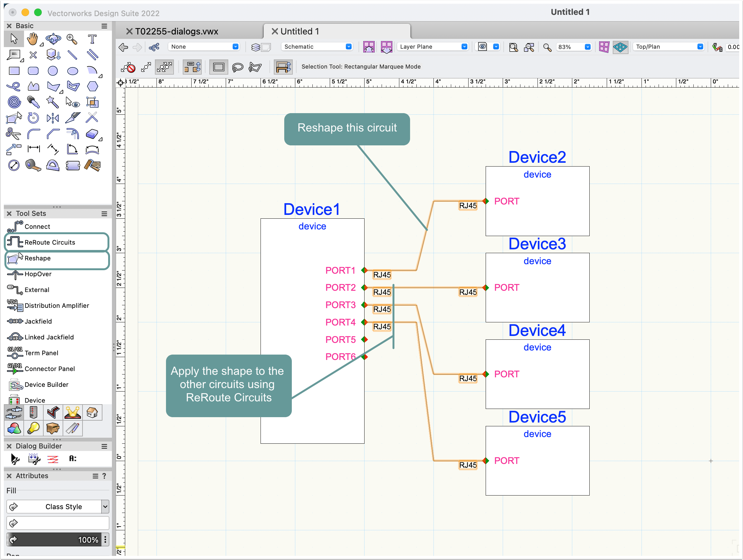Select the ReRoute Circuits tool

click(x=50, y=242)
